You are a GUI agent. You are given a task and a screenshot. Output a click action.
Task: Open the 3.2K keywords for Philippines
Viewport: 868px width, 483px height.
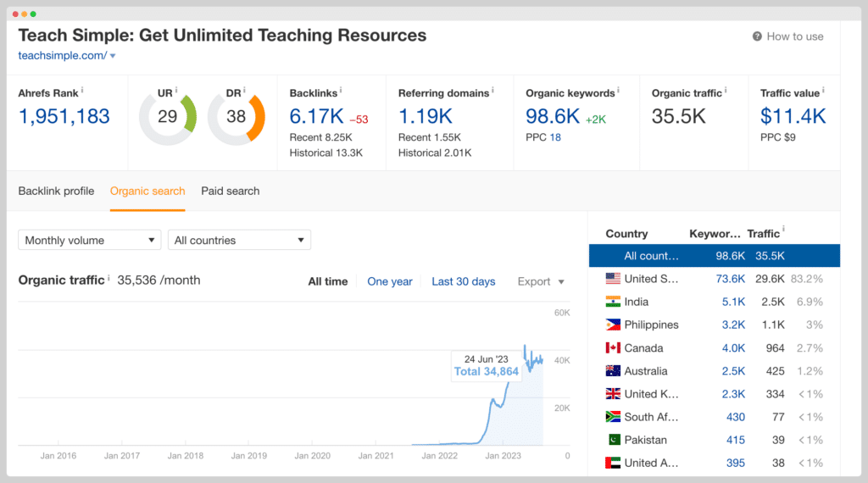733,325
